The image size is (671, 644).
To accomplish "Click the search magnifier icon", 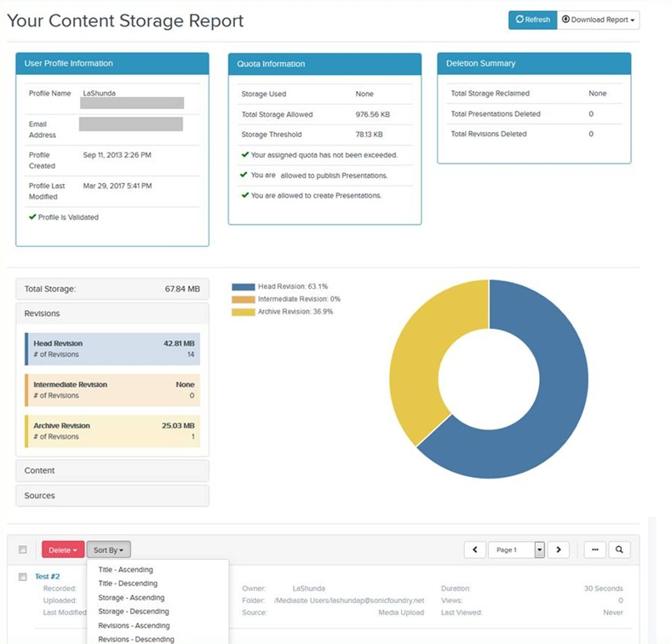I will pyautogui.click(x=620, y=550).
